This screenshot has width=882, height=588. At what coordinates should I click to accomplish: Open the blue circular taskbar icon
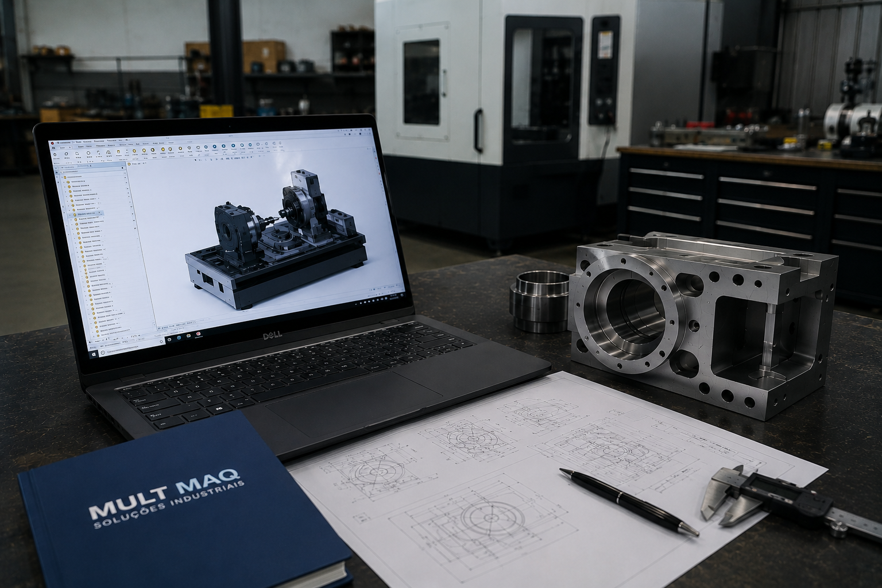click(x=179, y=338)
